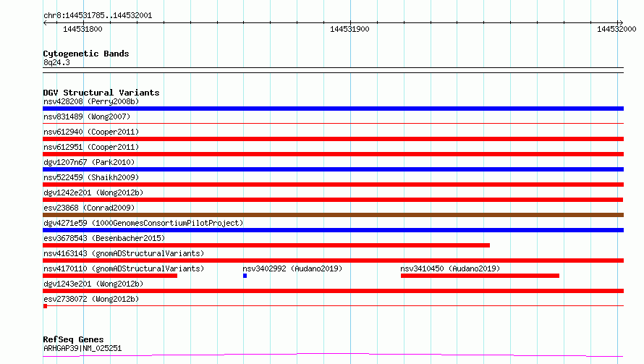Open nsv3410450 (Audano2019) label
644x364 pixels.
click(450, 268)
